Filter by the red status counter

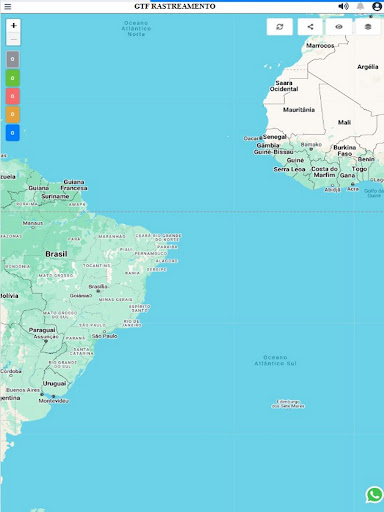tap(13, 96)
